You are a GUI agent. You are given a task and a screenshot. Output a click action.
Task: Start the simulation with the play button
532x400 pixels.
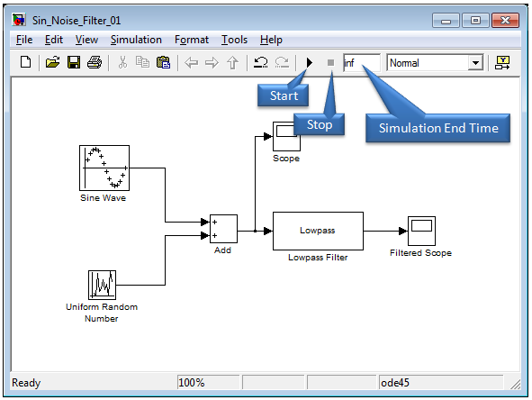tap(310, 62)
